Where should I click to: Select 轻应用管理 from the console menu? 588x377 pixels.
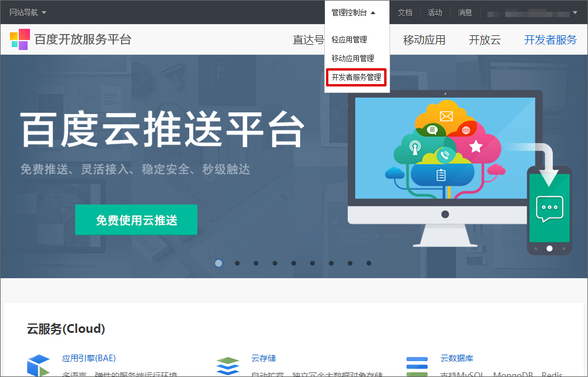coord(349,39)
